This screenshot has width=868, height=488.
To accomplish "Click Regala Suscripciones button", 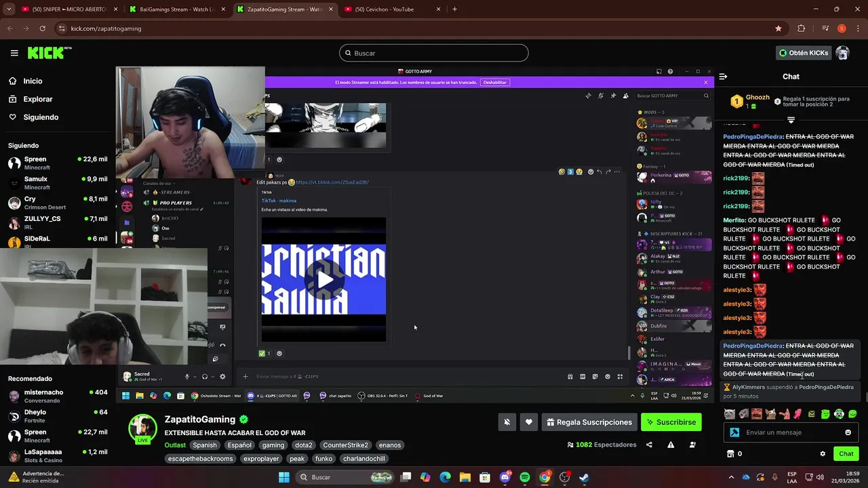I will click(x=589, y=422).
